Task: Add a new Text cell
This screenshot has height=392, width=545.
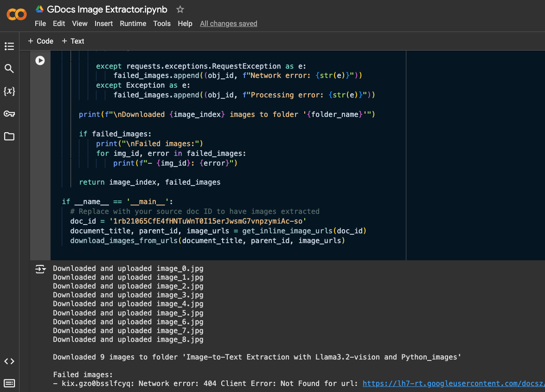Action: (x=73, y=41)
